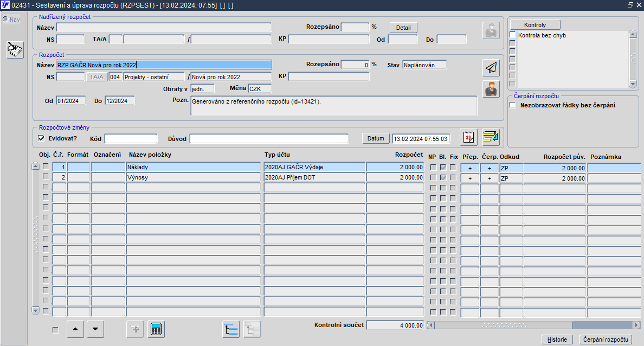Click the person icon below paper plane
Image resolution: width=644 pixels, height=346 pixels.
pyautogui.click(x=491, y=89)
